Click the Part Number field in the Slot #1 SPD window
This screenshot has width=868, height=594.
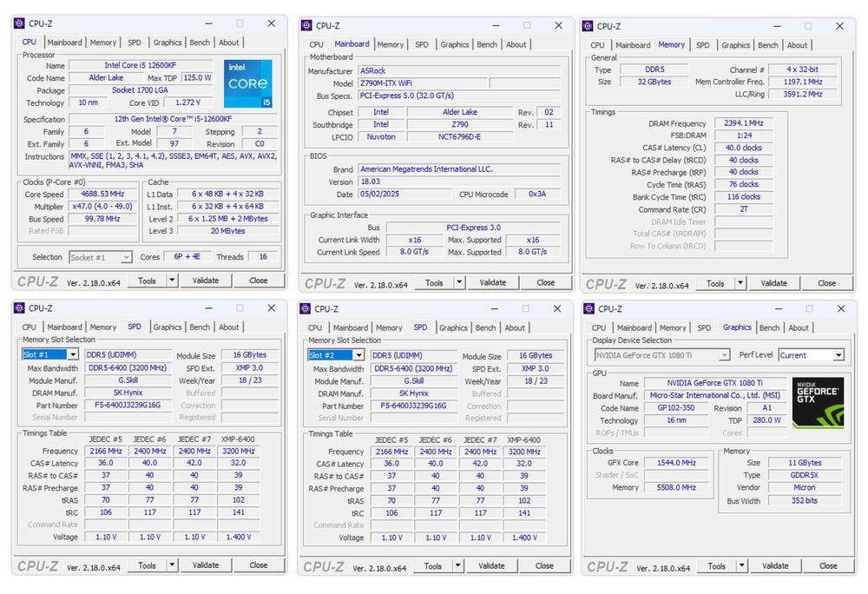[128, 406]
